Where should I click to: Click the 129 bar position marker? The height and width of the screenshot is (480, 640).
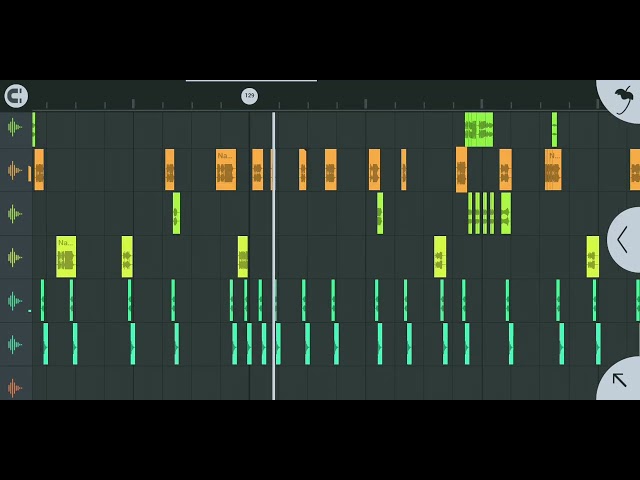(249, 96)
